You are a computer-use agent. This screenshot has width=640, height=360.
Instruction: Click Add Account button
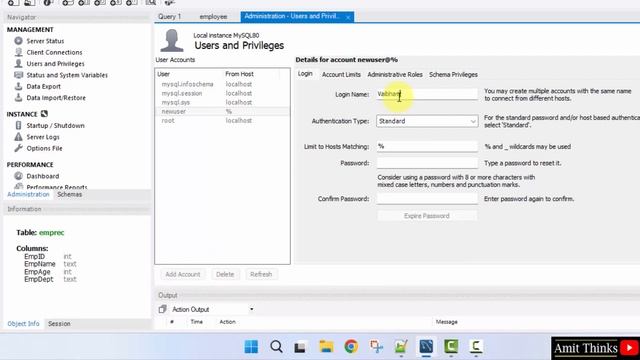[x=182, y=274]
